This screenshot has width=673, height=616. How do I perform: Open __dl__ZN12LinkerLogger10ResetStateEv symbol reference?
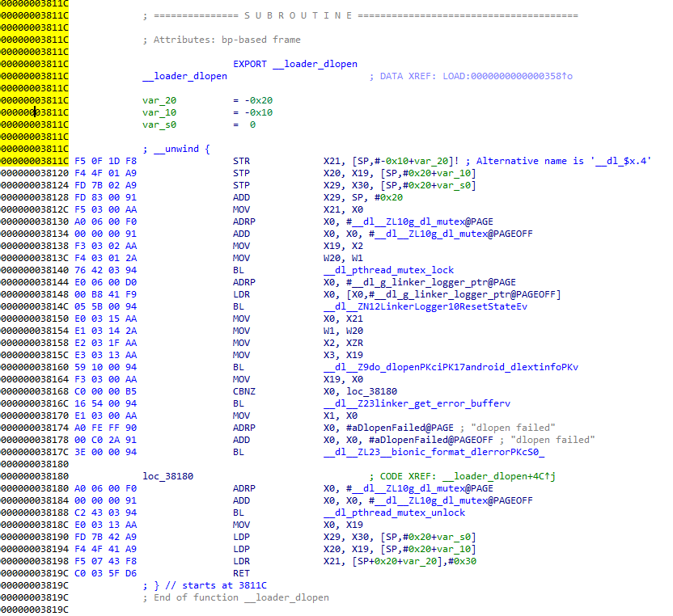425,306
